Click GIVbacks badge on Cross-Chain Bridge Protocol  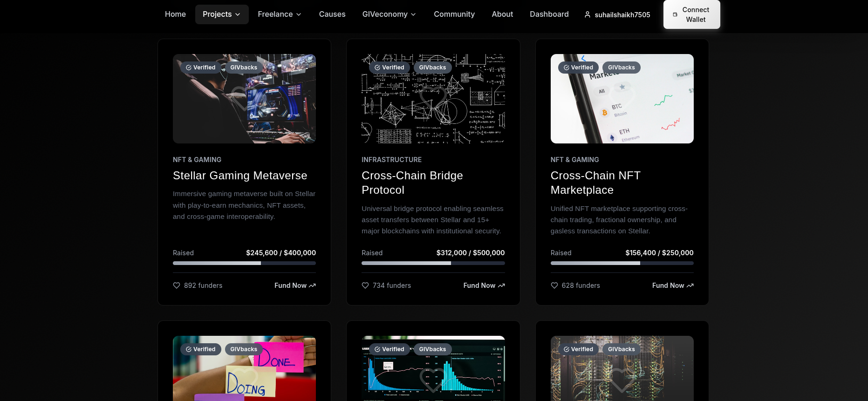point(432,68)
